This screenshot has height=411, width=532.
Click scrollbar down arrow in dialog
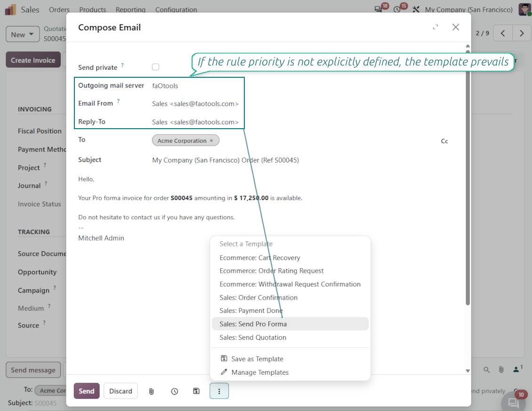pyautogui.click(x=468, y=371)
